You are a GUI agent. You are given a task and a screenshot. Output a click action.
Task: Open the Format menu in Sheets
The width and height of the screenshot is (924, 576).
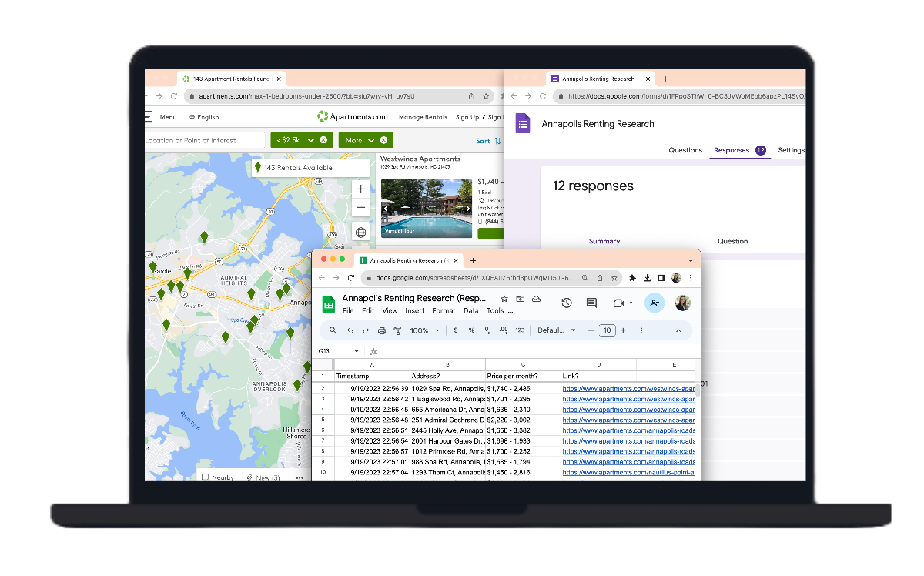tap(444, 311)
